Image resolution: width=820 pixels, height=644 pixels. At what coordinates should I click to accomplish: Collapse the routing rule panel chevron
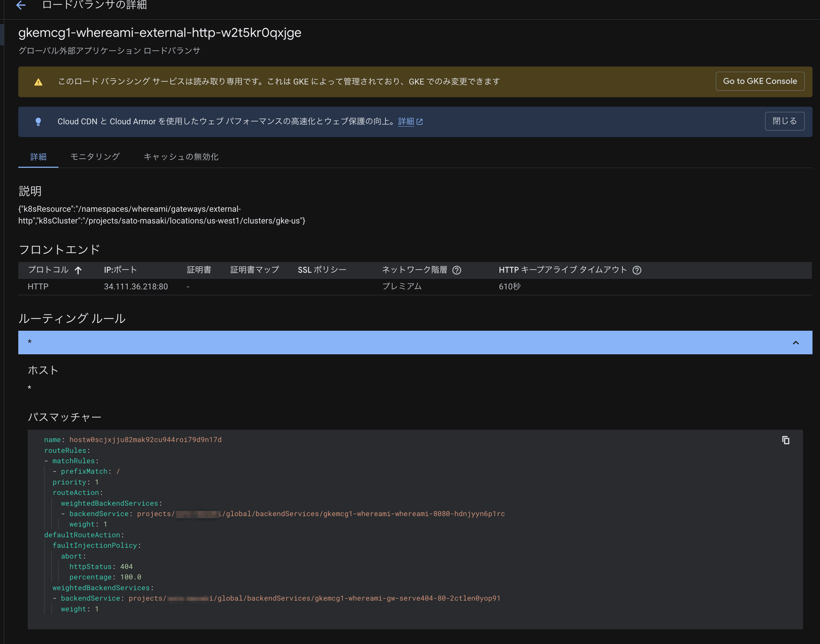pyautogui.click(x=796, y=342)
